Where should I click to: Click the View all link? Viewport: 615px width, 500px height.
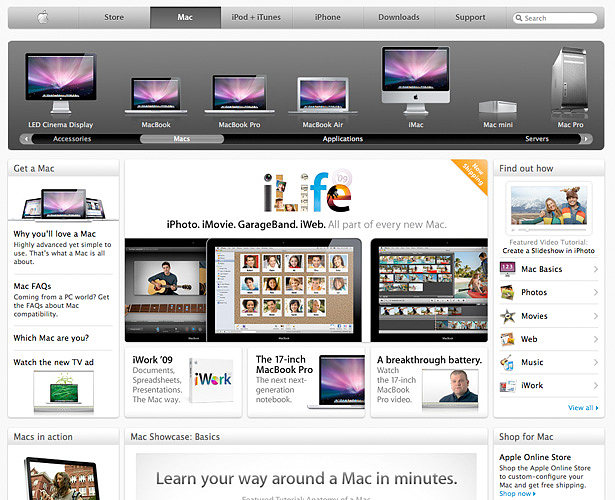[x=583, y=408]
